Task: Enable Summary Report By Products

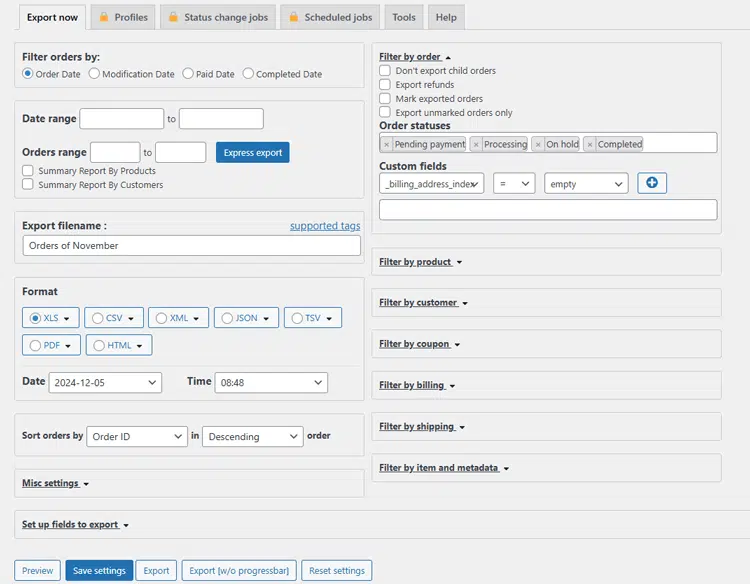Action: pos(28,171)
